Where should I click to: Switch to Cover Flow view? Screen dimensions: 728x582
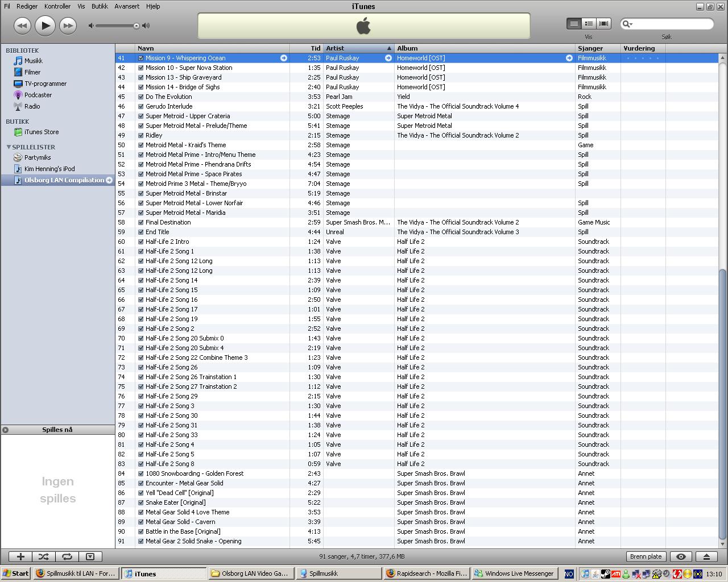[x=603, y=23]
